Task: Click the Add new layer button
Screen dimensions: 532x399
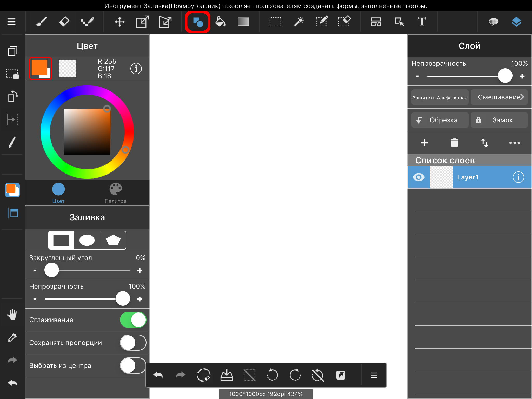Action: [x=424, y=143]
